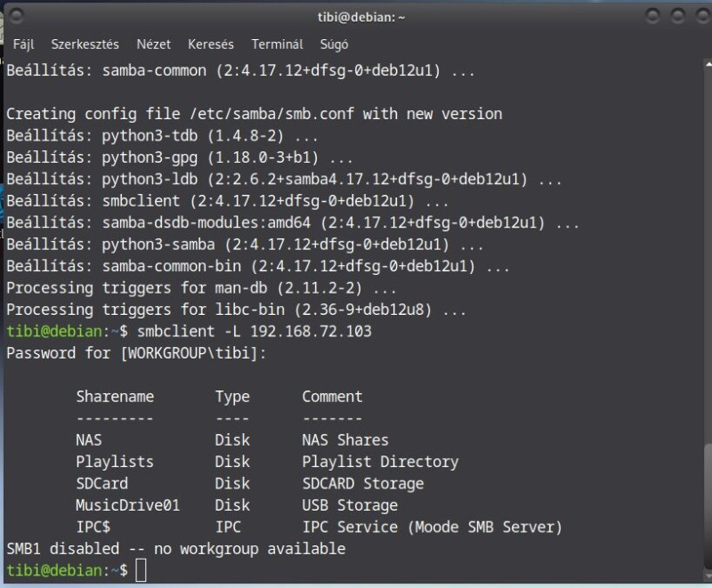Click the SDCARD Storage comment

coord(363,484)
